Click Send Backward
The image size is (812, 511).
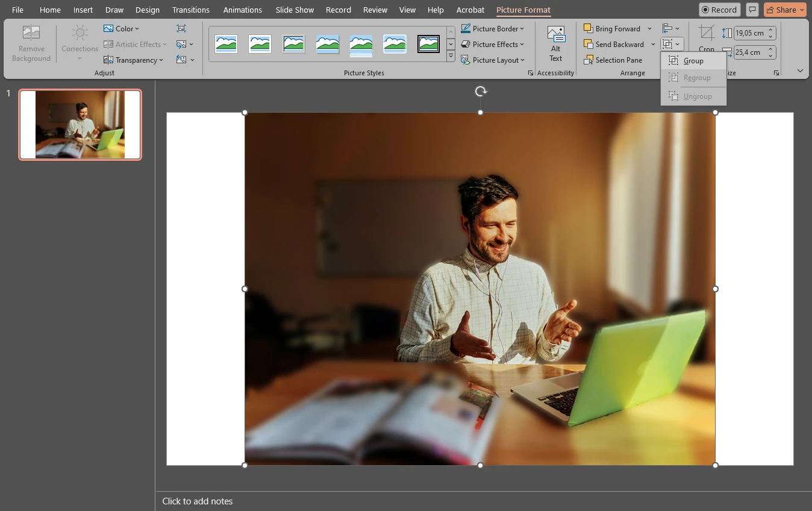click(614, 44)
